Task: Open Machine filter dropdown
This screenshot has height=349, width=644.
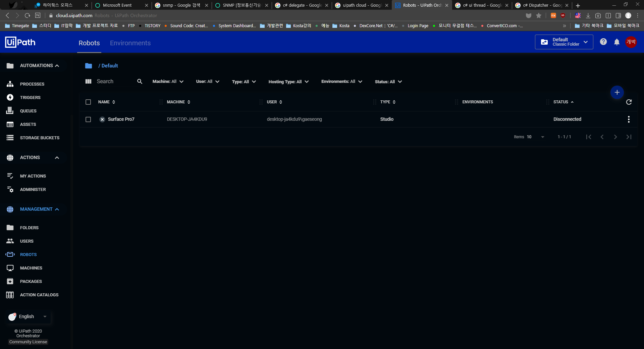Action: coord(168,82)
